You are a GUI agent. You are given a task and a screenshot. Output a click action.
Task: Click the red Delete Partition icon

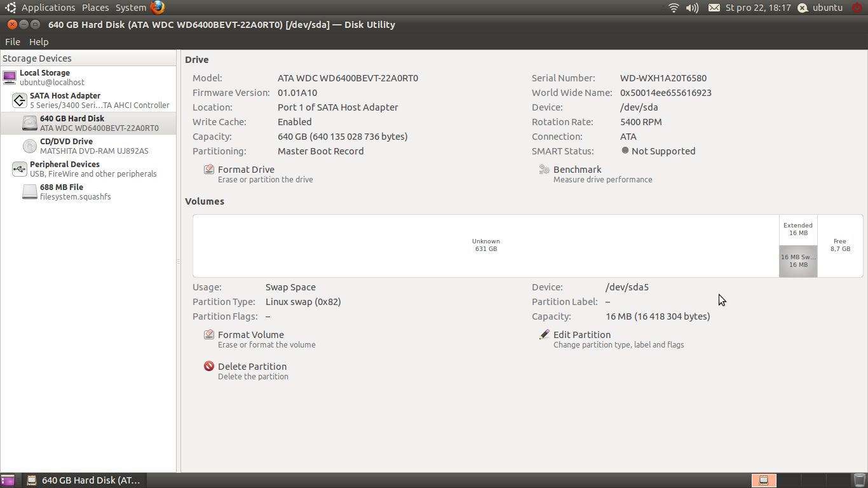pyautogui.click(x=208, y=367)
